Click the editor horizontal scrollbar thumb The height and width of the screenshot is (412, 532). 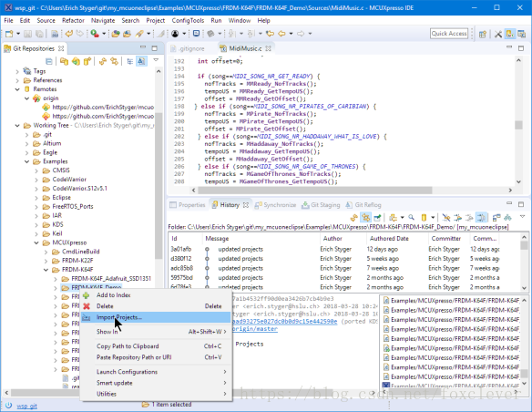pyautogui.click(x=314, y=191)
